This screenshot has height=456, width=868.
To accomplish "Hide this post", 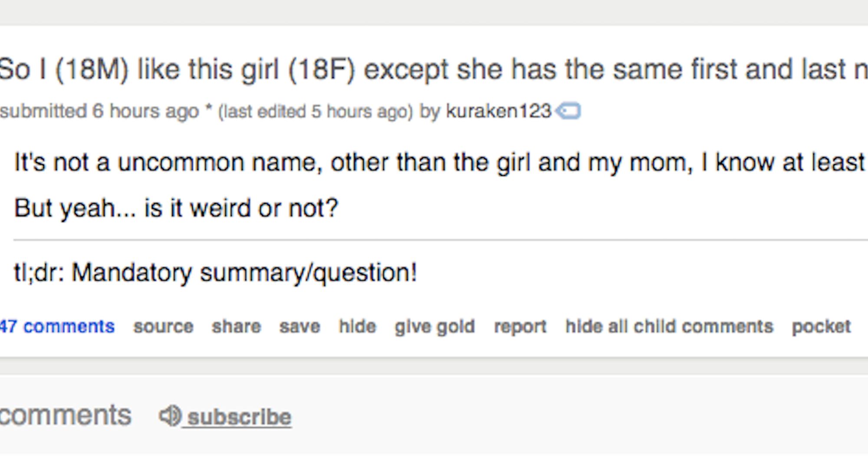I will pos(358,326).
